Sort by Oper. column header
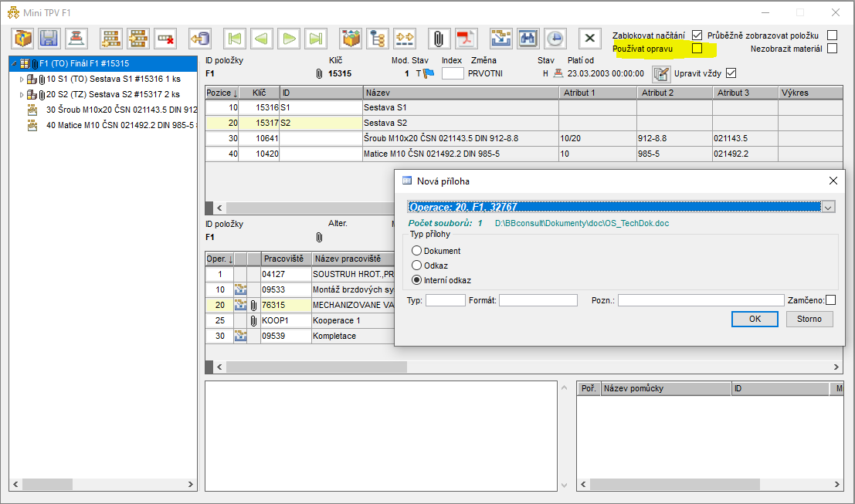 [220, 259]
